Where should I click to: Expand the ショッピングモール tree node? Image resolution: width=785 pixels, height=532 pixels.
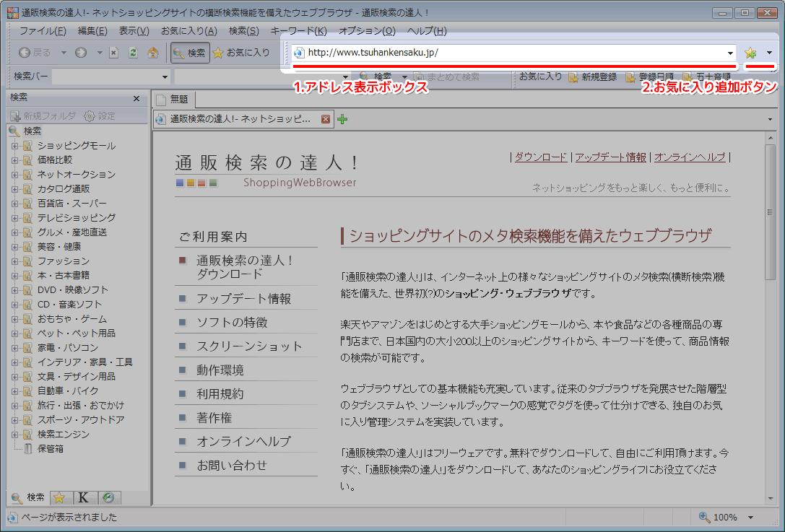(x=14, y=146)
